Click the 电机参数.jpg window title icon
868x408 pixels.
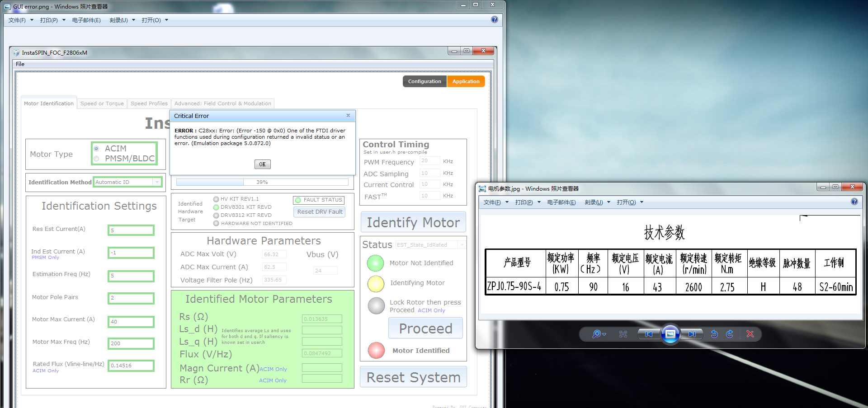click(482, 188)
